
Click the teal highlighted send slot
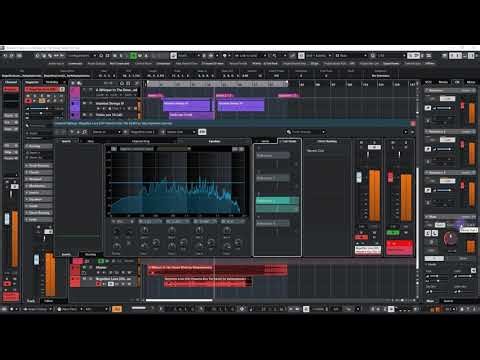pyautogui.click(x=277, y=201)
